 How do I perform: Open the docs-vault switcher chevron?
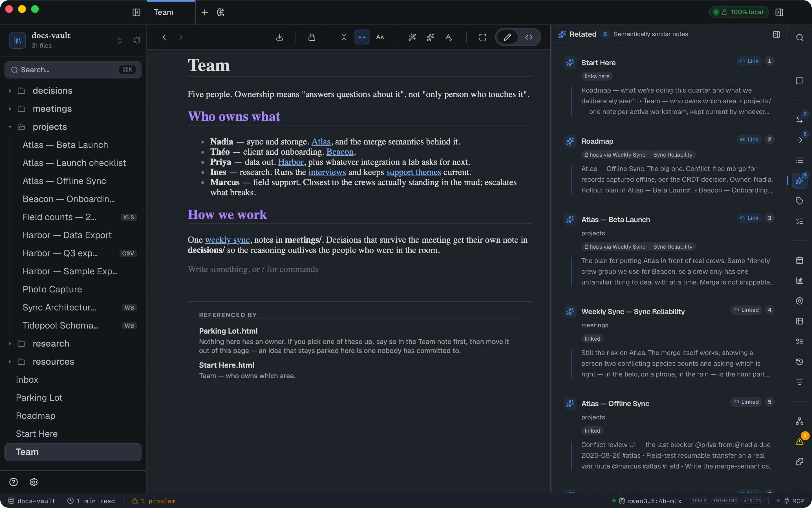click(x=120, y=40)
